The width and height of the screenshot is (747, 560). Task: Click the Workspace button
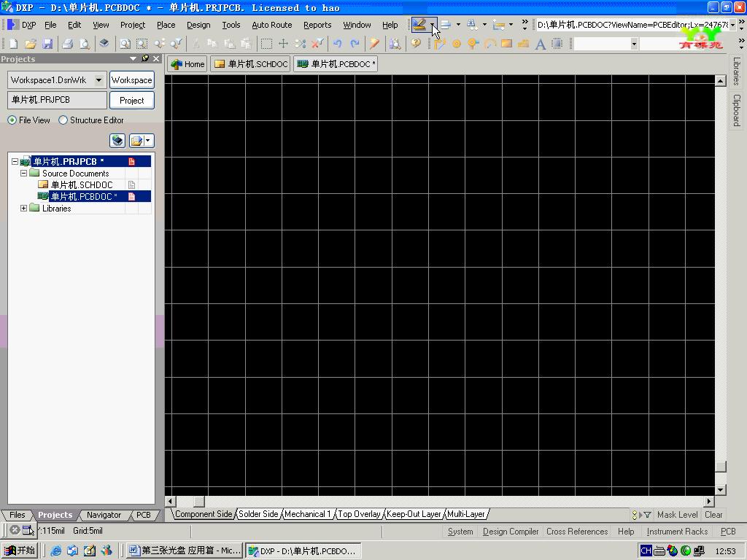pyautogui.click(x=132, y=80)
